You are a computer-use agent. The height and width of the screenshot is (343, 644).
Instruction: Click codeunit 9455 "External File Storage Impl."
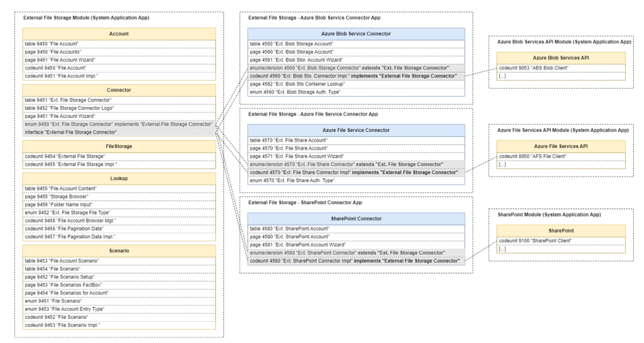click(120, 164)
